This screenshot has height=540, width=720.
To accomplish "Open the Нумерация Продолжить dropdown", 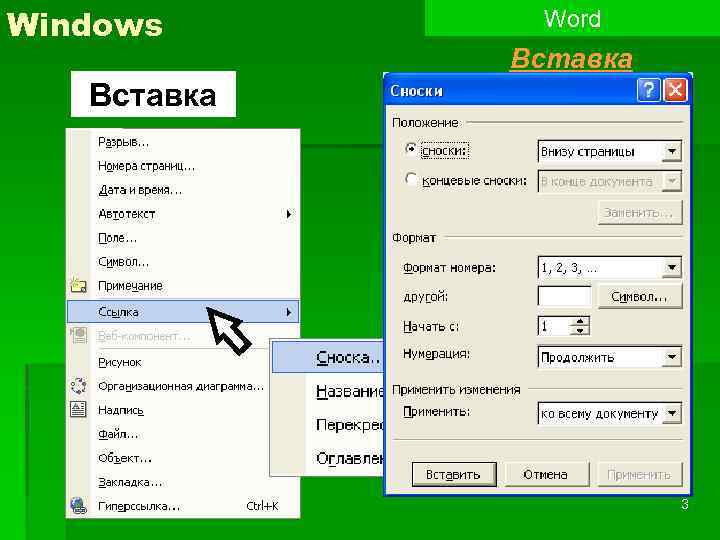I will click(671, 357).
